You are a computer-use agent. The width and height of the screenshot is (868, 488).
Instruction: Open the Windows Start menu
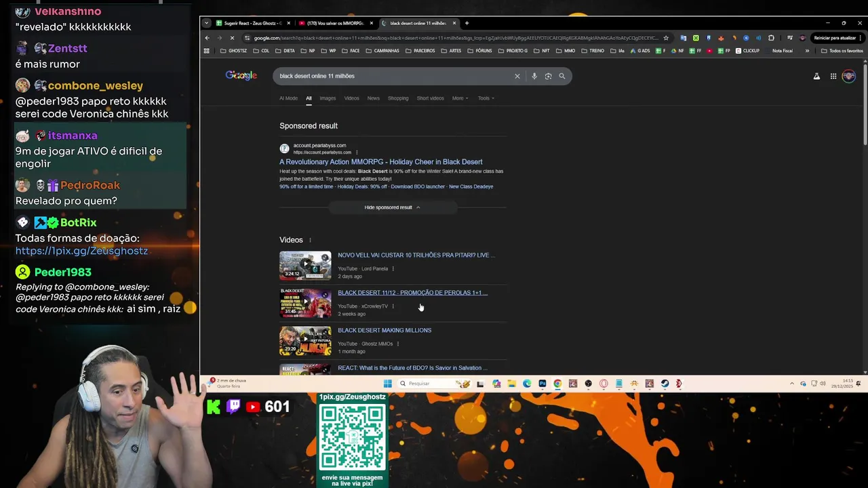[387, 384]
